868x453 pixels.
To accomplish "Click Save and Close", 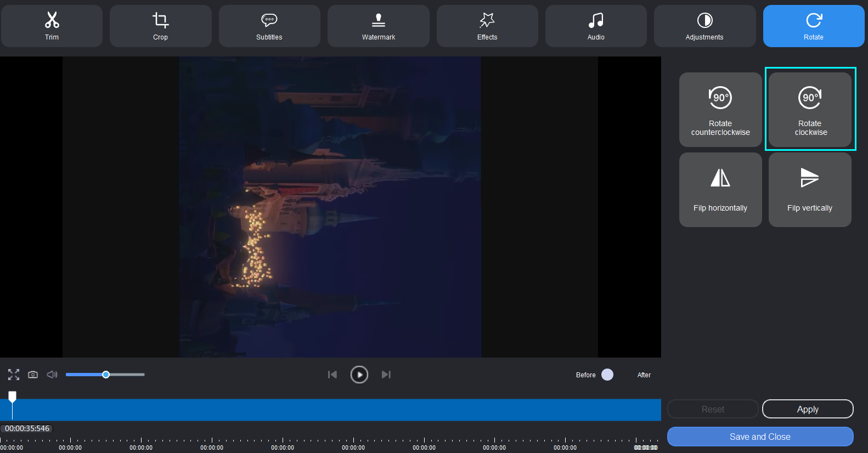I will [x=760, y=437].
